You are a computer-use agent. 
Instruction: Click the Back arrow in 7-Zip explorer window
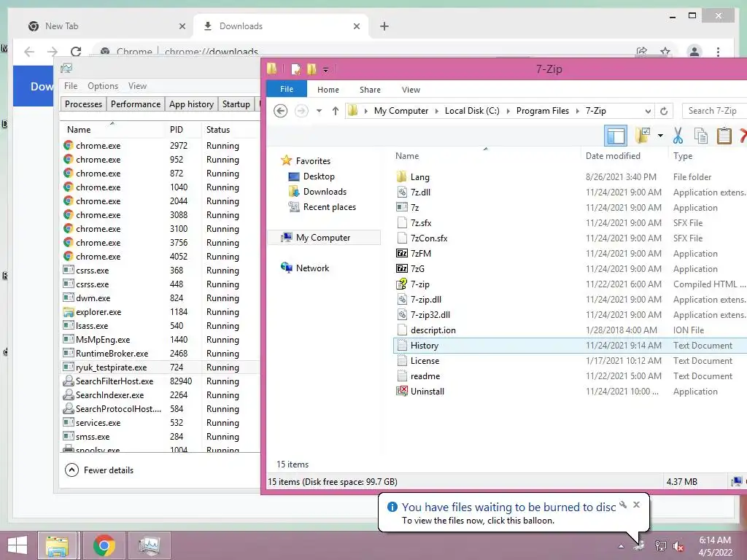pos(281,111)
